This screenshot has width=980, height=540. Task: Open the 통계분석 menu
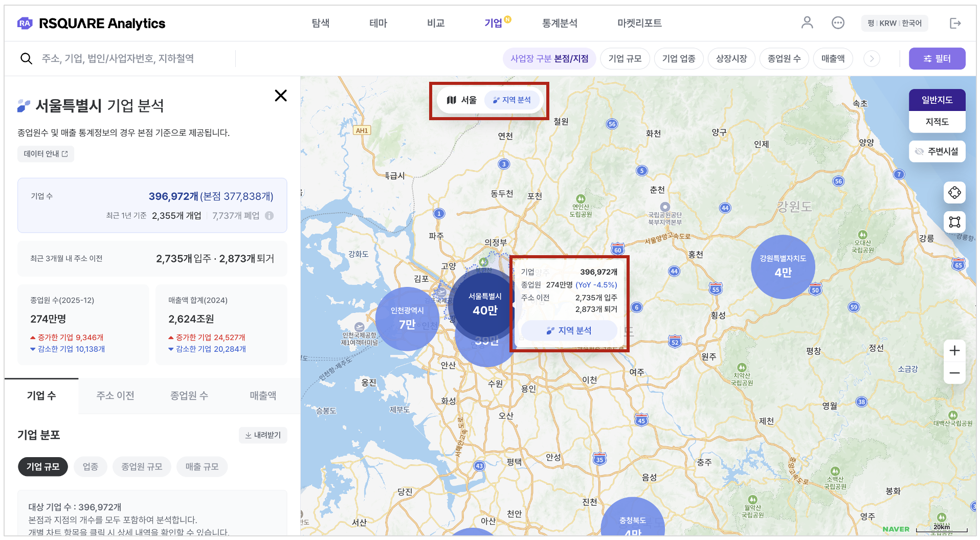coord(560,23)
